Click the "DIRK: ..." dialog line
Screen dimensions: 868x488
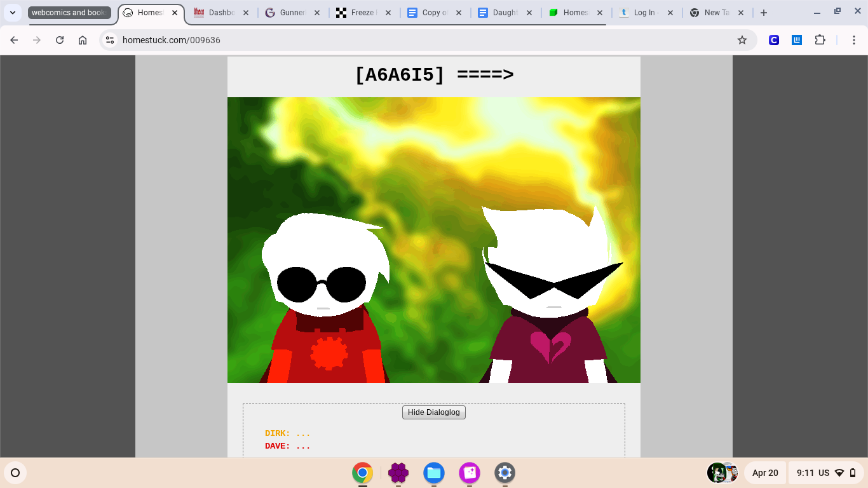288,433
